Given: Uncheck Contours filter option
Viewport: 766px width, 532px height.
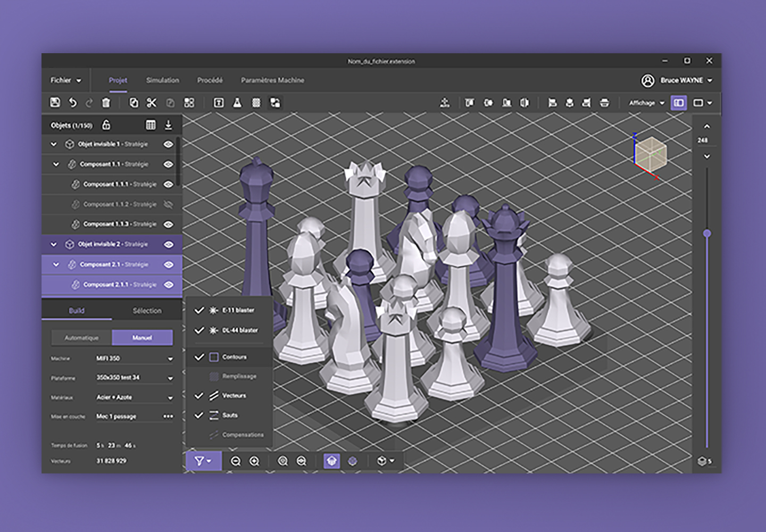Looking at the screenshot, I should 199,357.
